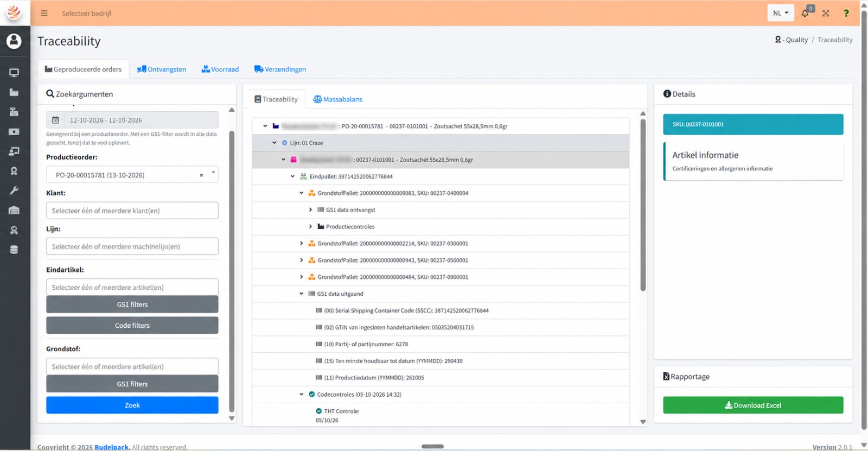The height and width of the screenshot is (451, 868).
Task: Click the Excel icon beside Rapportage
Action: 666,377
